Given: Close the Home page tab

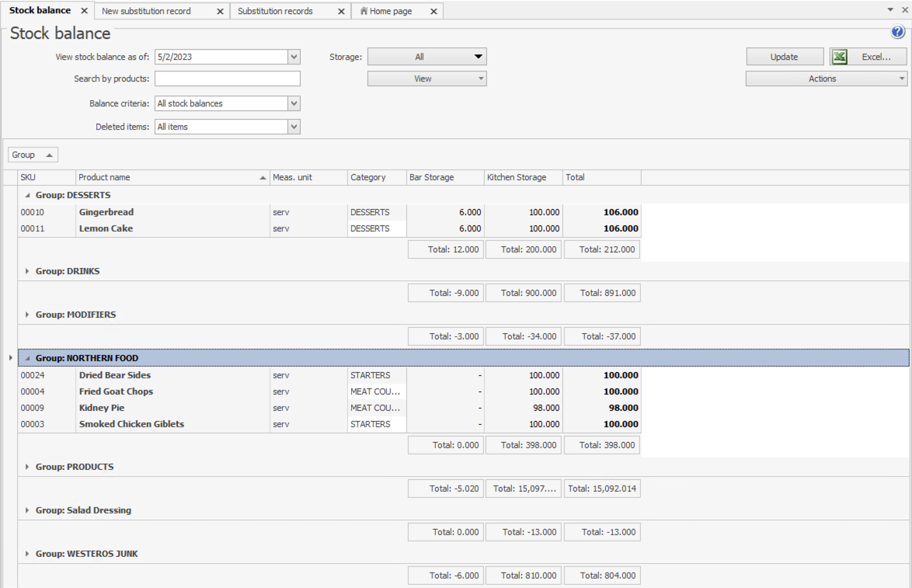Looking at the screenshot, I should click(x=433, y=12).
